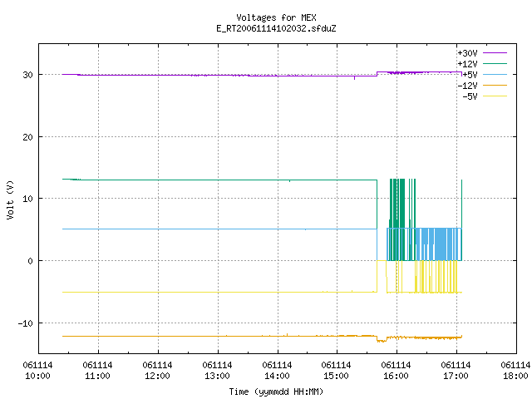
Task: Click the blue +5V trace near 12:00
Action: pos(158,229)
